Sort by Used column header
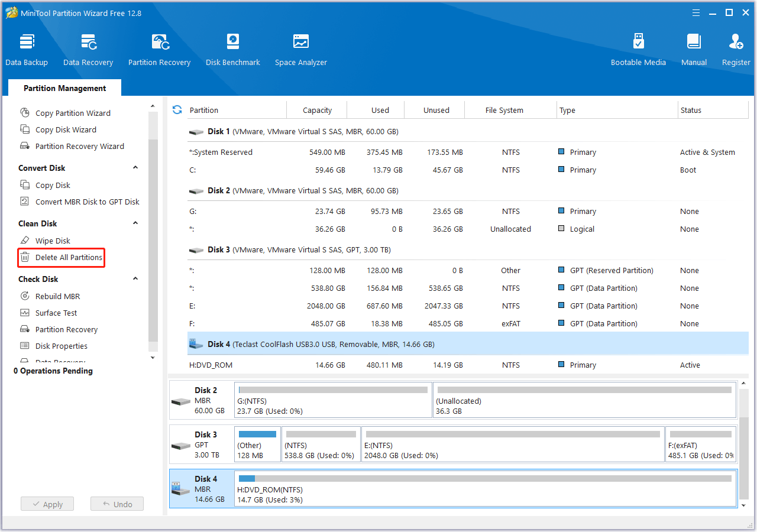The height and width of the screenshot is (532, 757). point(376,110)
